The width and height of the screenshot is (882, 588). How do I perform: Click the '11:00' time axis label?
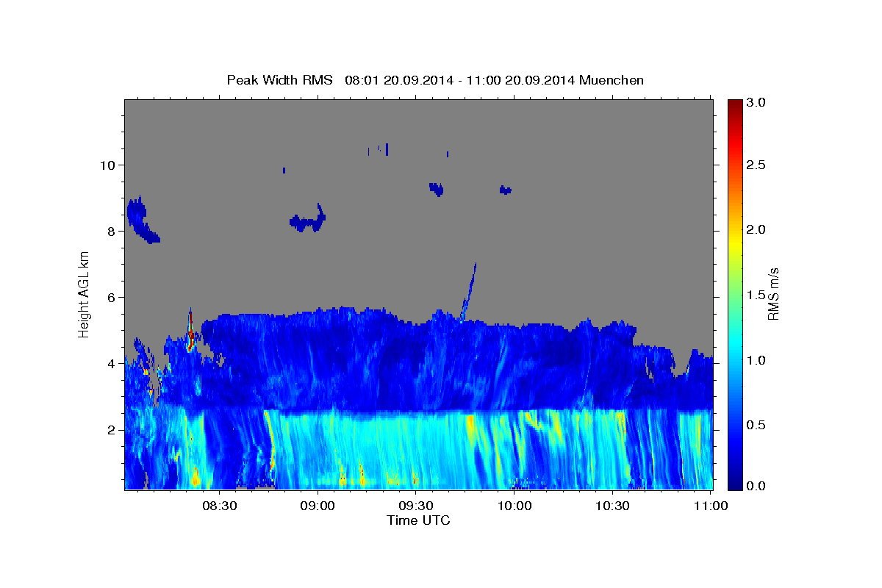coord(710,506)
